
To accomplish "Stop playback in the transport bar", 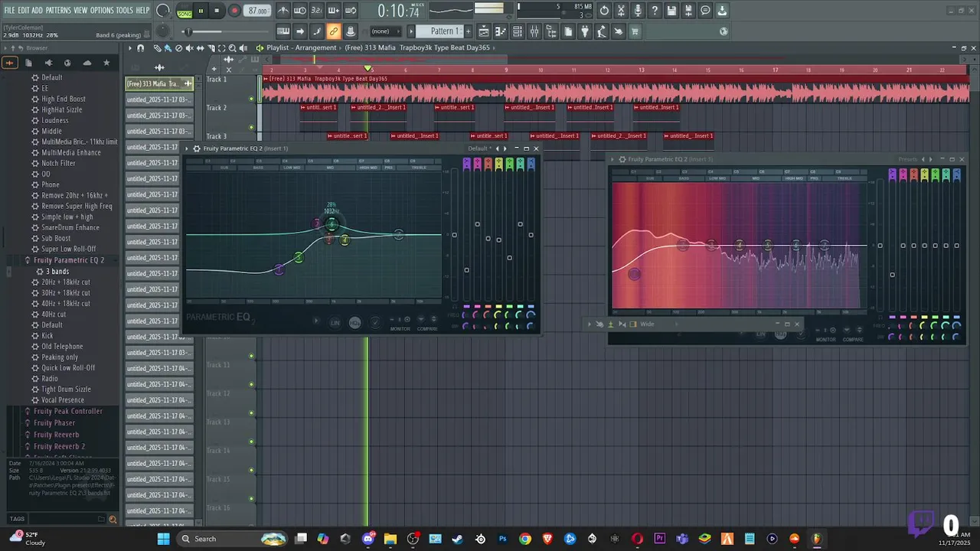I will pyautogui.click(x=217, y=11).
